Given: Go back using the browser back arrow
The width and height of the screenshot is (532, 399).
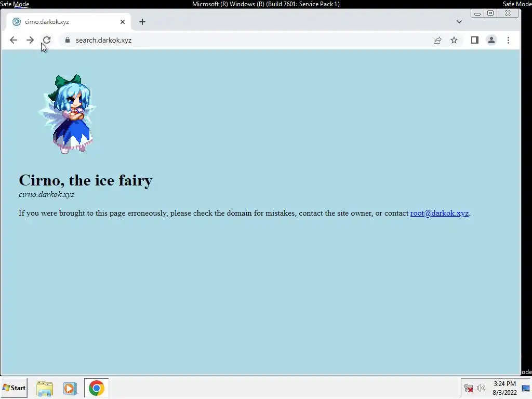Looking at the screenshot, I should pyautogui.click(x=13, y=40).
